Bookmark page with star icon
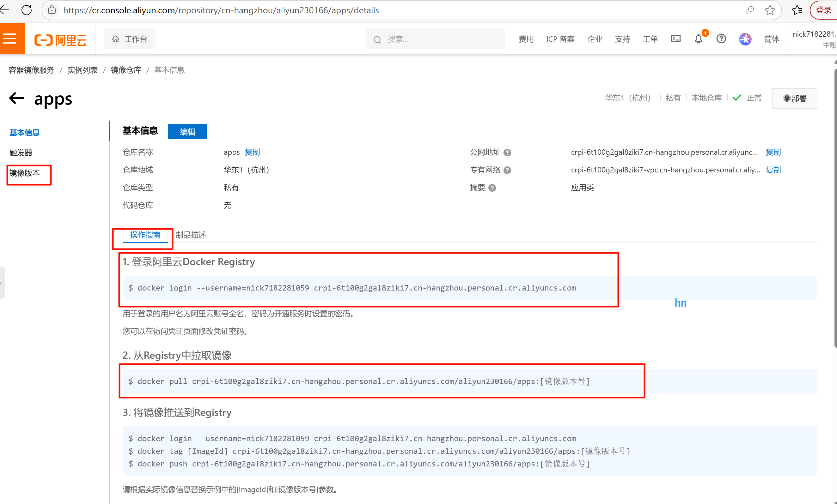Image resolution: width=837 pixels, height=504 pixels. [770, 10]
